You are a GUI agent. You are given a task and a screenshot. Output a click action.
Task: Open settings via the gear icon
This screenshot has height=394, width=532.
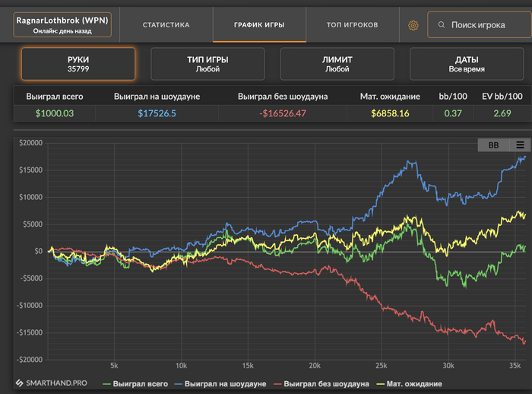[x=413, y=25]
